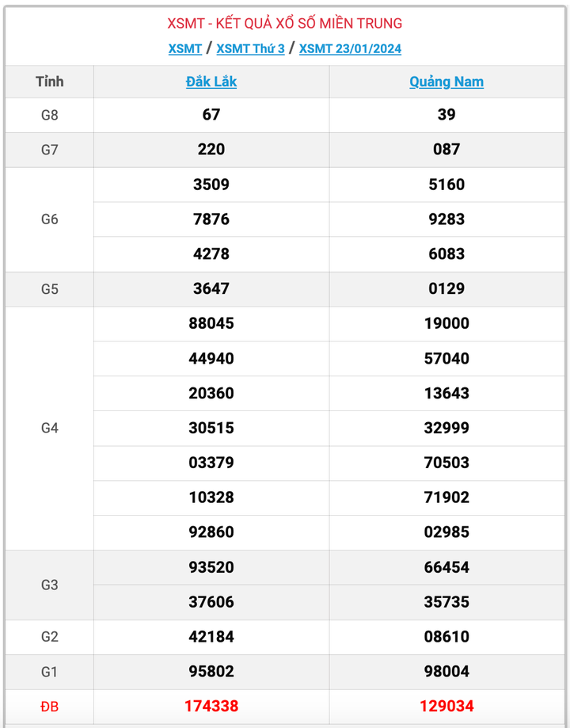The height and width of the screenshot is (728, 570).
Task: Open the XSMT Thứ 3 link
Action: pos(250,48)
